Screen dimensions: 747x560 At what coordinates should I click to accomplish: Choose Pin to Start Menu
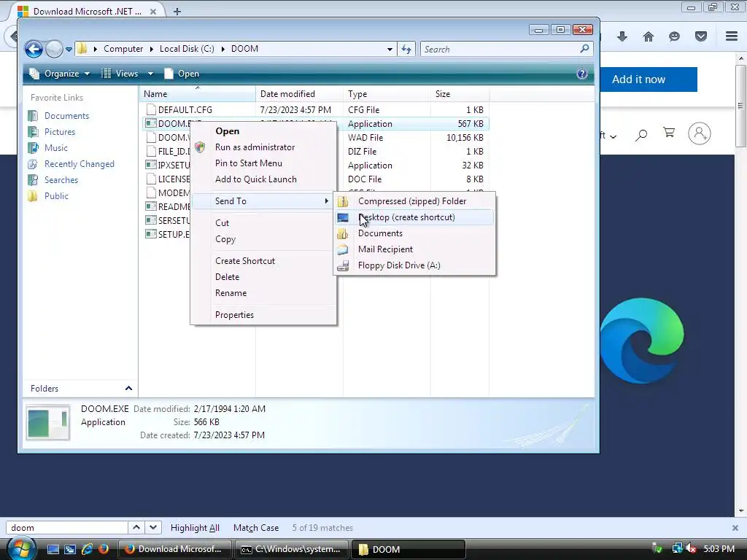[263, 163]
